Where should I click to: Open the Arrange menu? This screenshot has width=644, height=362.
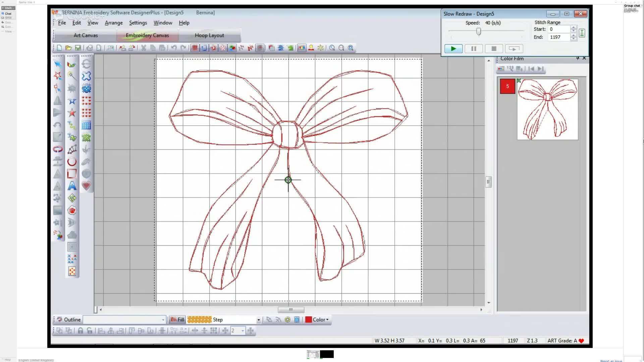click(x=114, y=23)
